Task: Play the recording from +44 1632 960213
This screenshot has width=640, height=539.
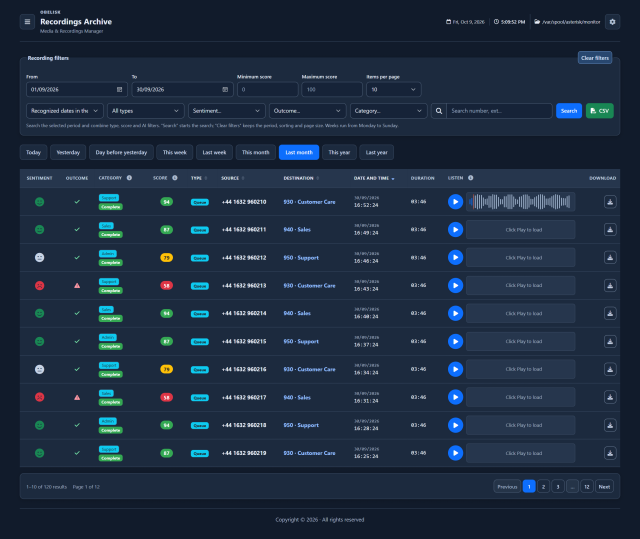Action: [456, 286]
